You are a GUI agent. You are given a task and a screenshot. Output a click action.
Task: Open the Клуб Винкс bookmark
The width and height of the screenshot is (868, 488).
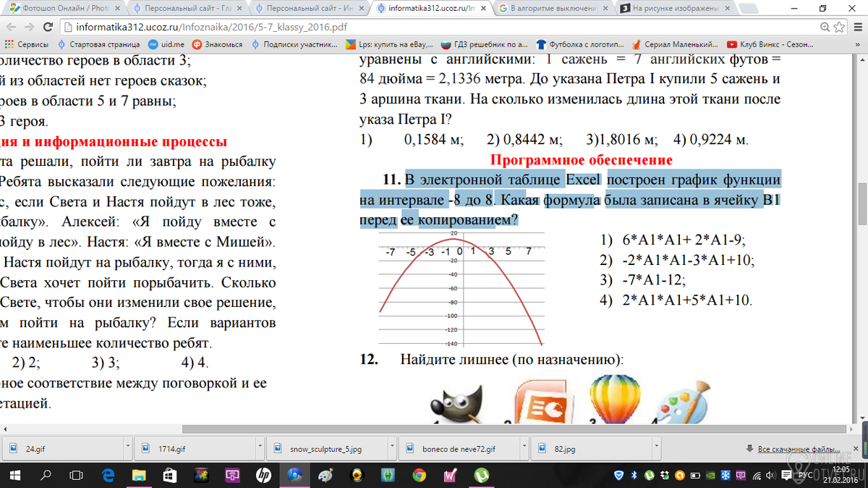pos(770,44)
